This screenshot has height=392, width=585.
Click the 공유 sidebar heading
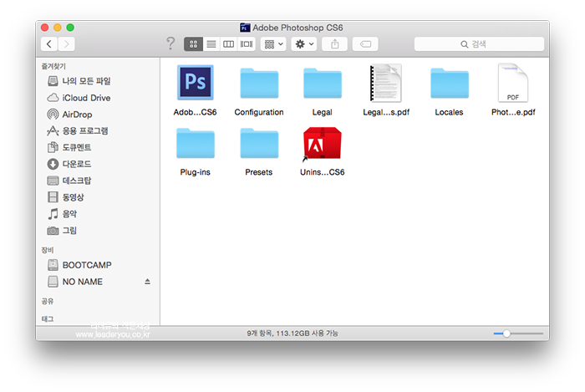click(x=48, y=301)
